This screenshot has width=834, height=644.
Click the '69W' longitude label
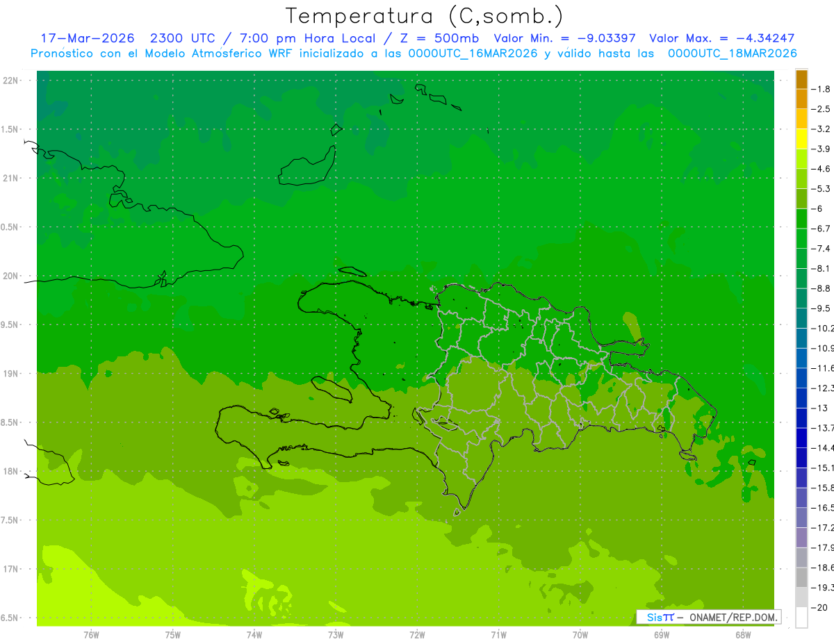[662, 635]
